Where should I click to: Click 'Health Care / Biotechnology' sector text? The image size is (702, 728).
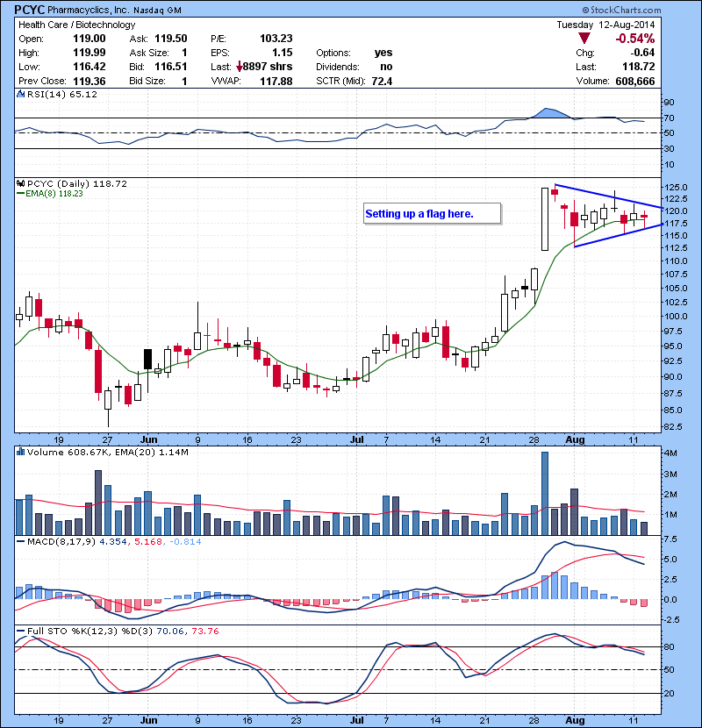click(76, 25)
